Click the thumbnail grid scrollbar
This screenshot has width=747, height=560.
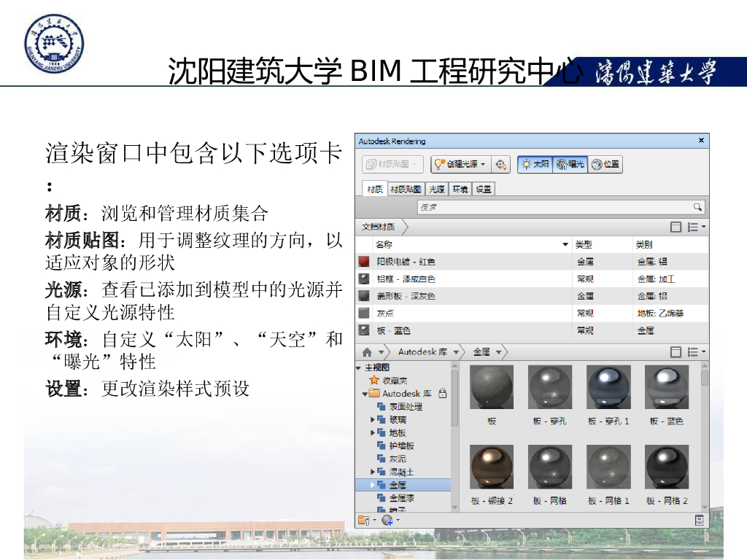point(705,437)
